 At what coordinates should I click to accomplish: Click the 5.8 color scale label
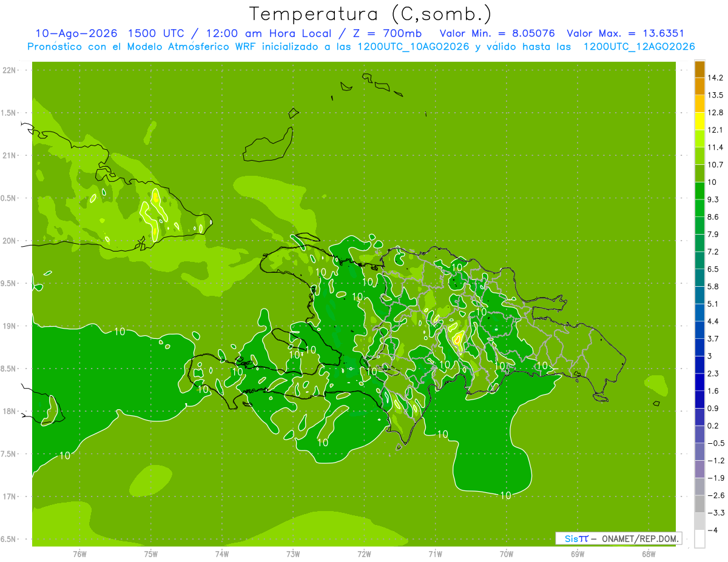(714, 287)
